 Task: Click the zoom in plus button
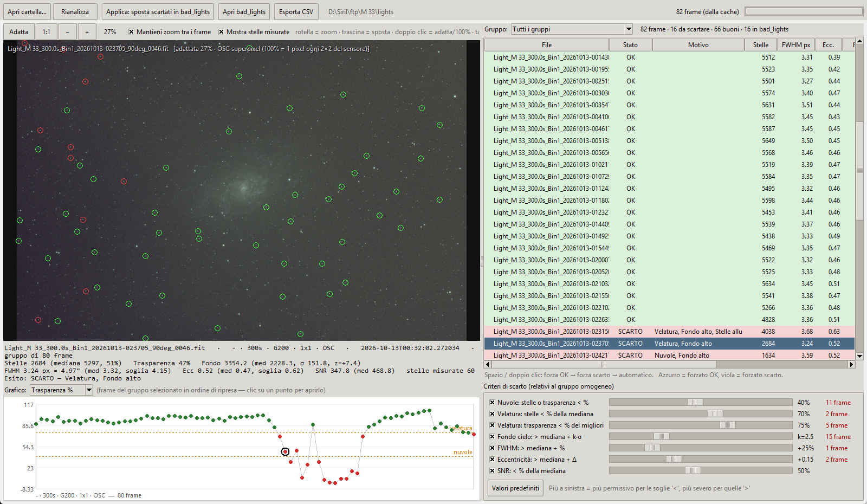[x=87, y=32]
